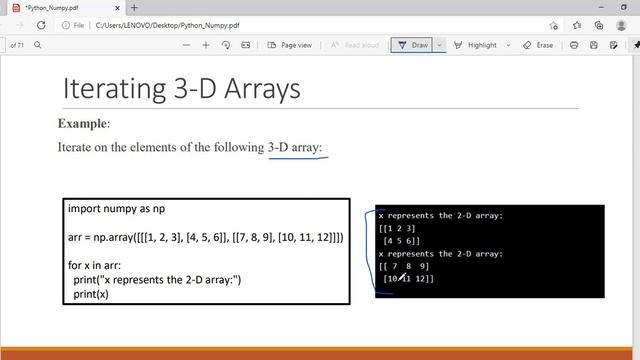Zoom out of the PDF
Image resolution: width=640 pixels, height=360 pixels.
(x=187, y=45)
